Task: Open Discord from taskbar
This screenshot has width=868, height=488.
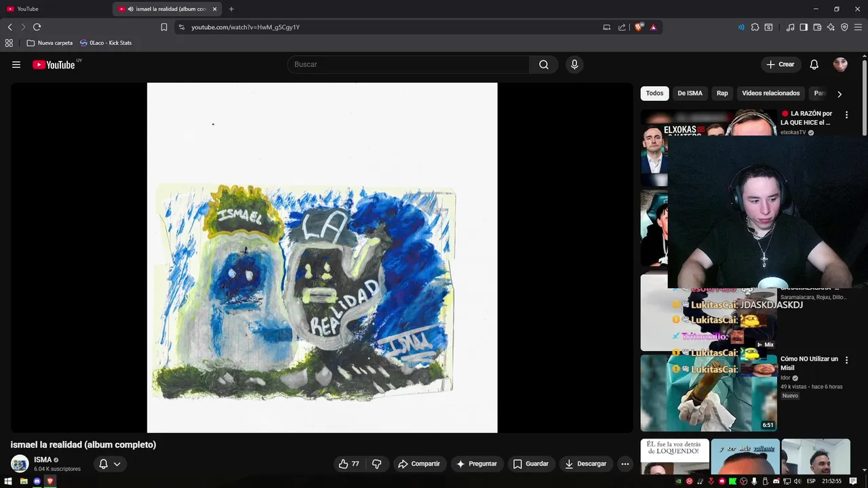Action: coord(37,481)
